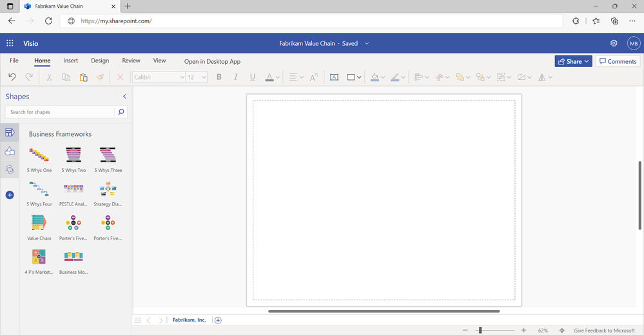Open the font color dropdown arrow
Image resolution: width=644 pixels, height=335 pixels.
tap(278, 77)
